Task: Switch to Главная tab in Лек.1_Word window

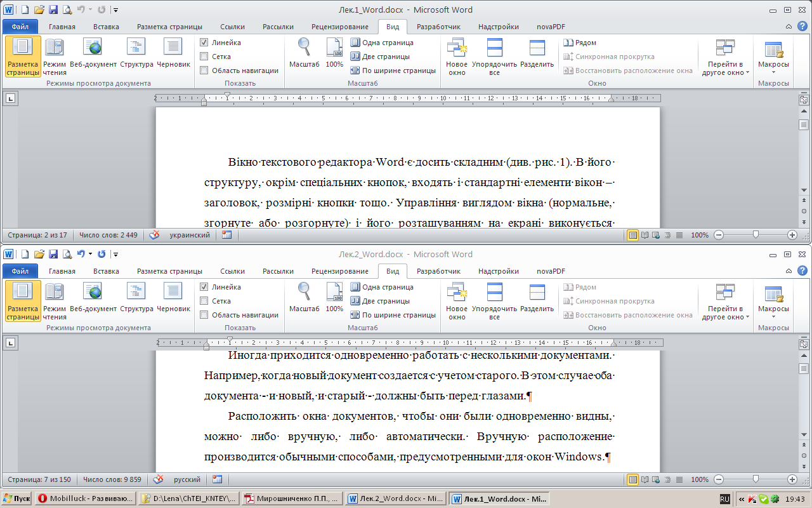Action: (62, 27)
